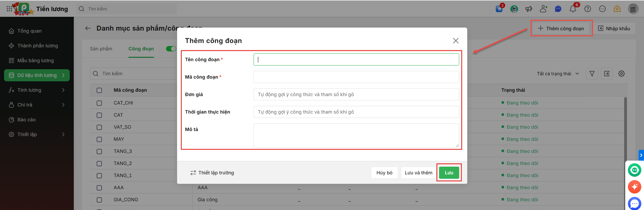Switch to the Sản phẩm tab
644x210 pixels.
click(101, 49)
